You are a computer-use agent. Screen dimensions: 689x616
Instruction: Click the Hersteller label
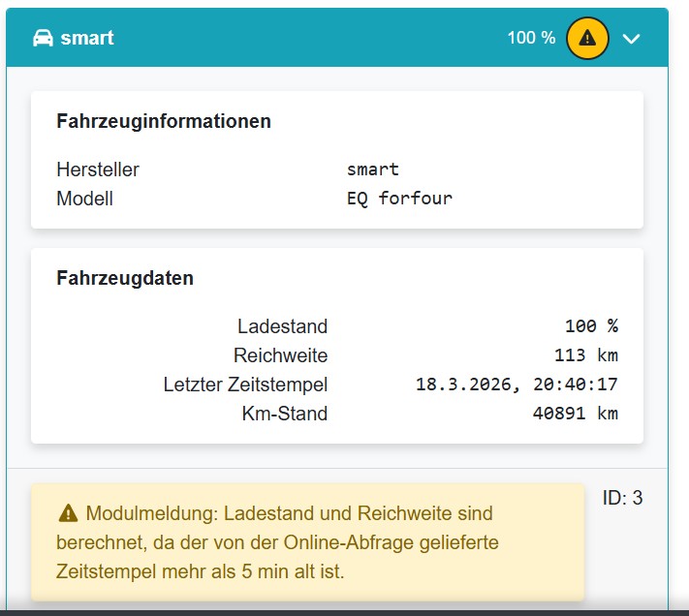click(x=98, y=169)
